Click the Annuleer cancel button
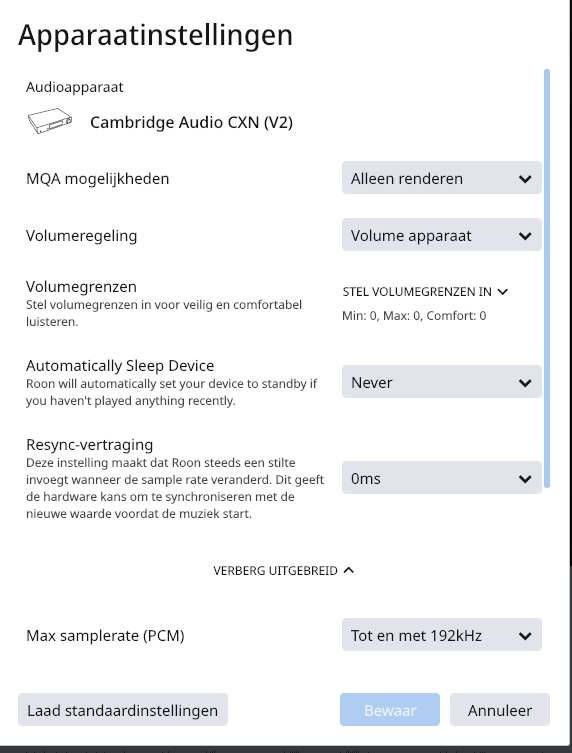Image resolution: width=572 pixels, height=753 pixels. point(499,710)
